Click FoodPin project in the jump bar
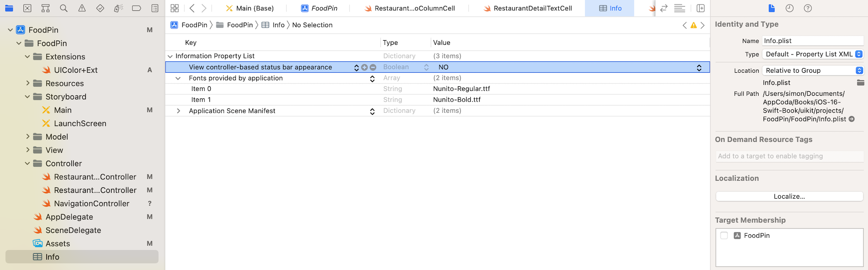Viewport: 868px width, 270px height. pos(189,25)
